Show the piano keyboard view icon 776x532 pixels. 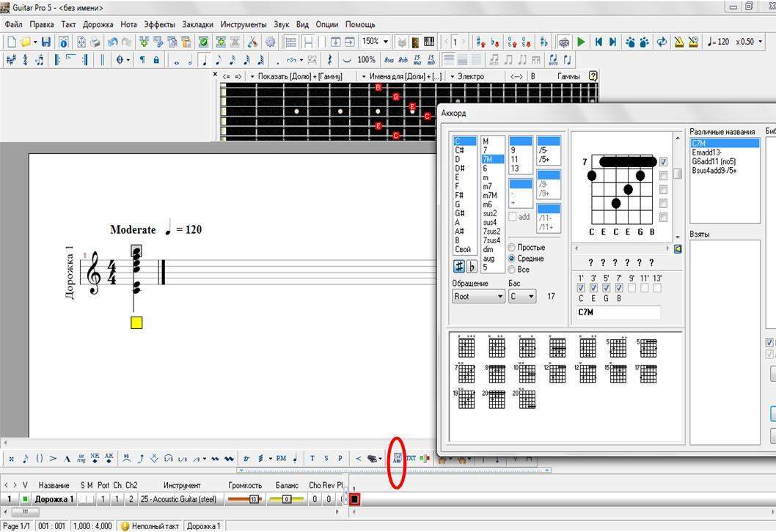click(x=429, y=42)
